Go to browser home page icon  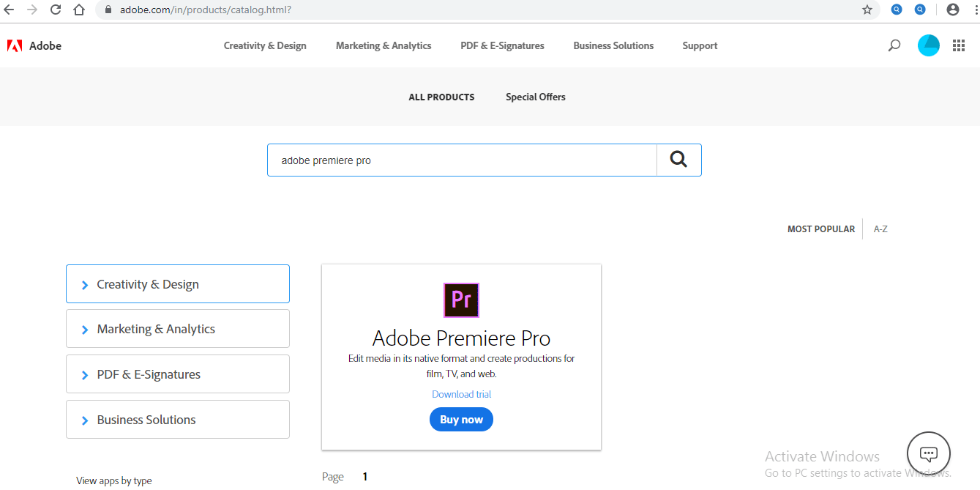79,10
